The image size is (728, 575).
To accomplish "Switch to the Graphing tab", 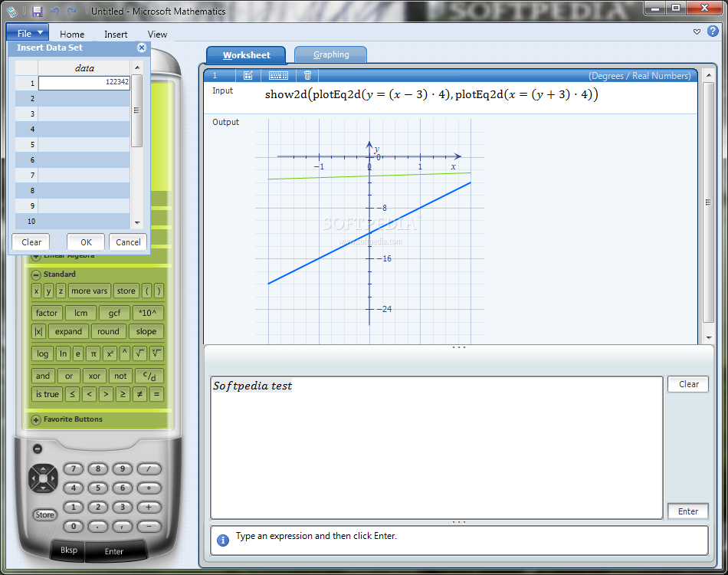I will (x=330, y=54).
